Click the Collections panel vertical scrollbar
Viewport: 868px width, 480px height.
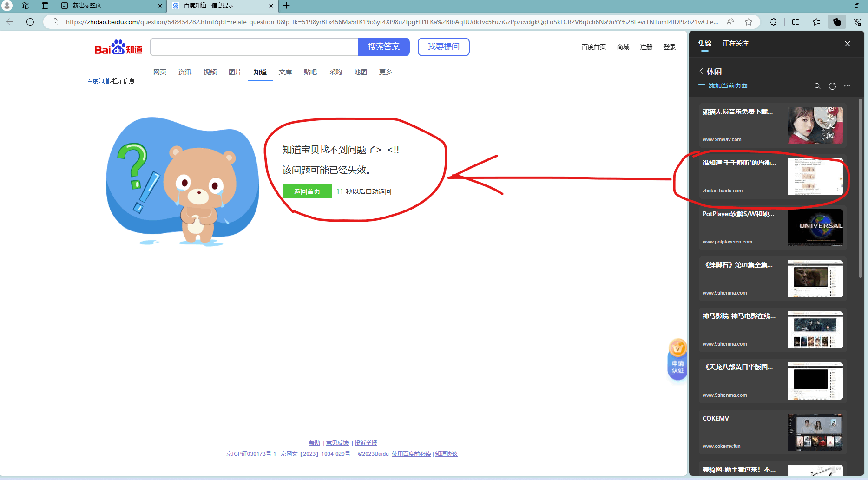[x=861, y=188]
